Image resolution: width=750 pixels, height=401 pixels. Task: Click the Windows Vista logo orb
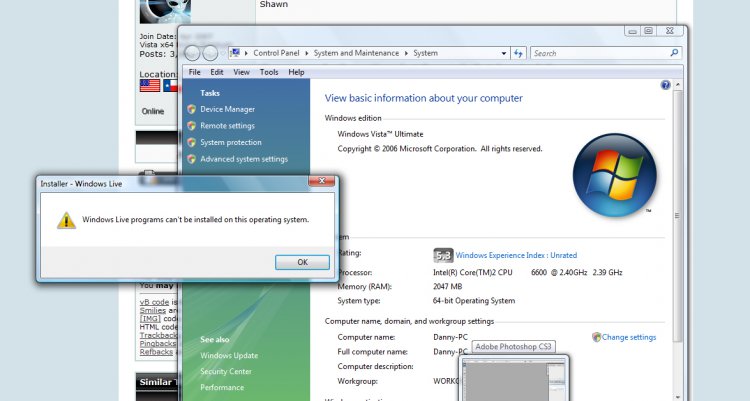click(x=615, y=175)
